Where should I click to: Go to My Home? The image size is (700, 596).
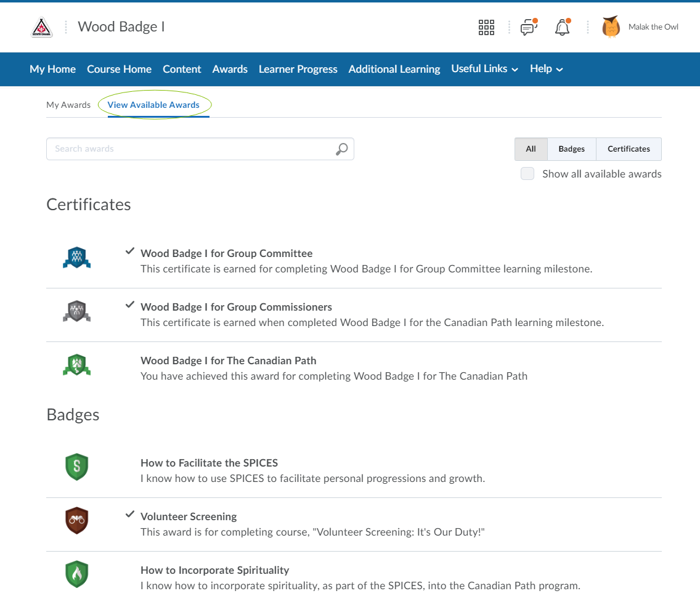pos(52,69)
